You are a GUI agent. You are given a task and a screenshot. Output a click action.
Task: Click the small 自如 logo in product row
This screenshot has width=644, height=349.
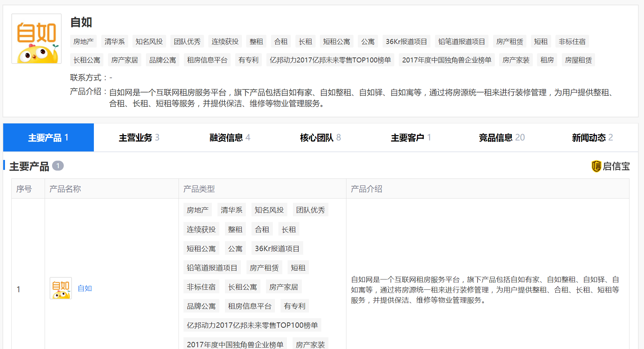click(x=61, y=288)
